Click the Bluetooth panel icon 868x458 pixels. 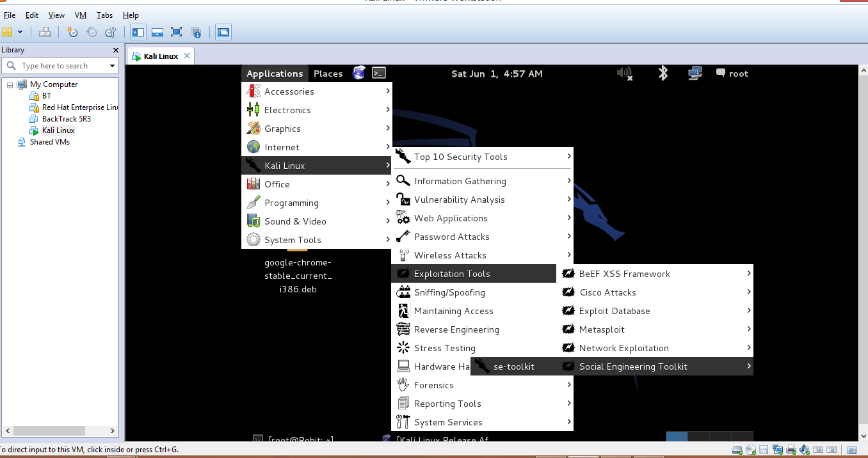663,74
